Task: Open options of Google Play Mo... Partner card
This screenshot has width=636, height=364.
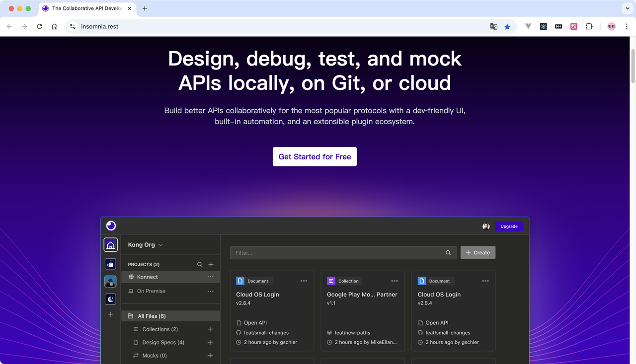Action: (395, 281)
